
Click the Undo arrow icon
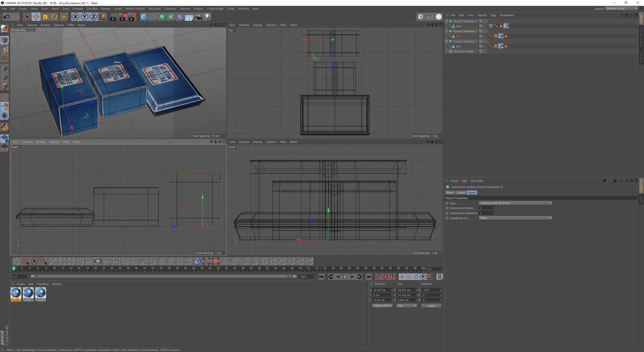pos(7,16)
